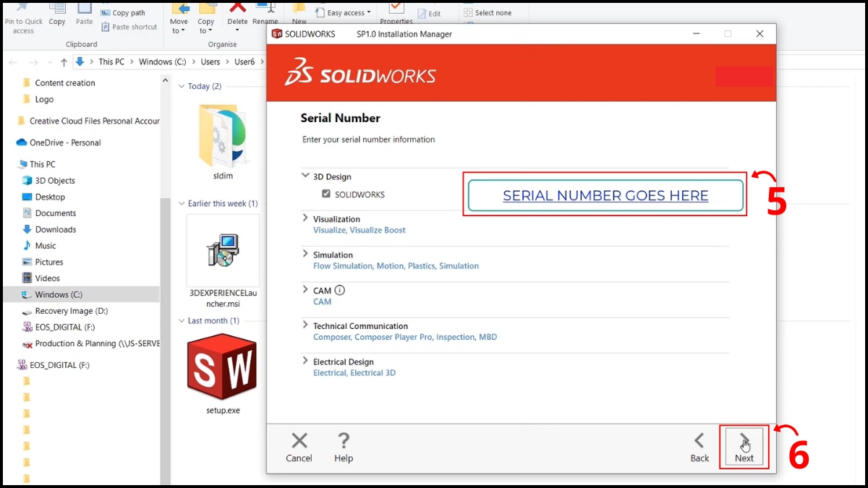Click Delete in Explorer ribbon
The height and width of the screenshot is (488, 868).
click(x=237, y=16)
